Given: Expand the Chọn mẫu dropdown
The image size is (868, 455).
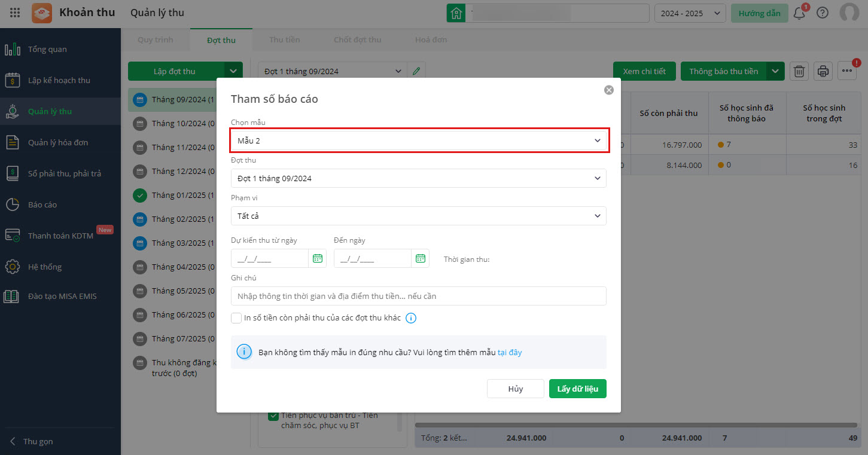Looking at the screenshot, I should point(419,141).
